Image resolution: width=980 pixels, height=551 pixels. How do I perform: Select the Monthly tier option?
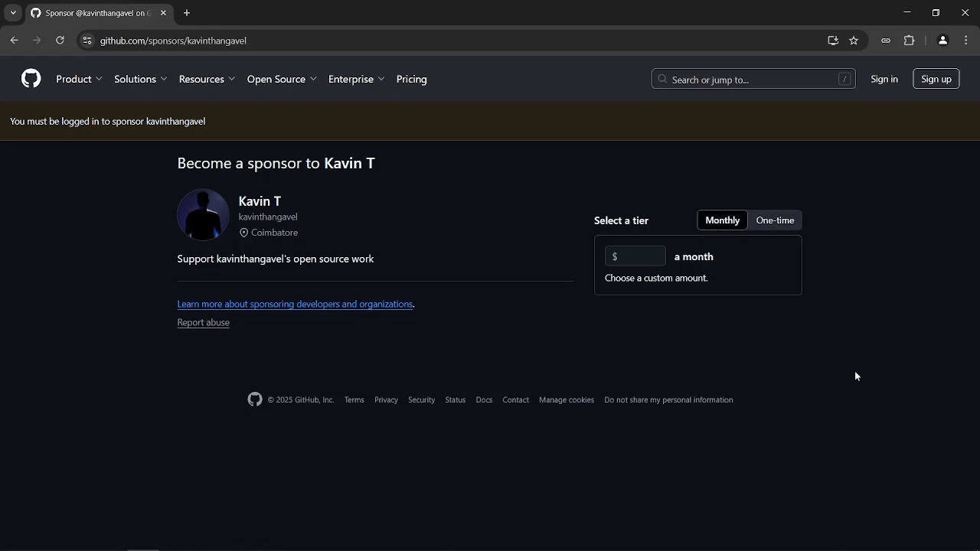(x=723, y=220)
